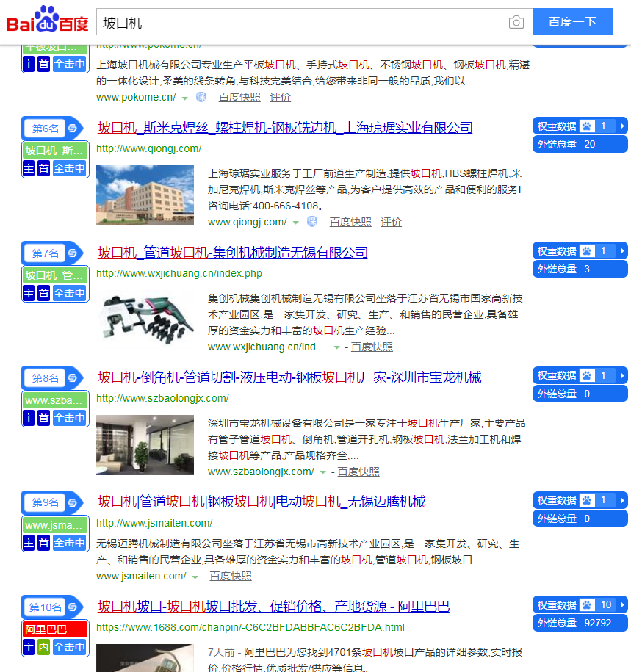Viewport: 631px width, 672px height.
Task: Expand 权重数据 arrow for wxjichuang.cn result
Action: (622, 250)
